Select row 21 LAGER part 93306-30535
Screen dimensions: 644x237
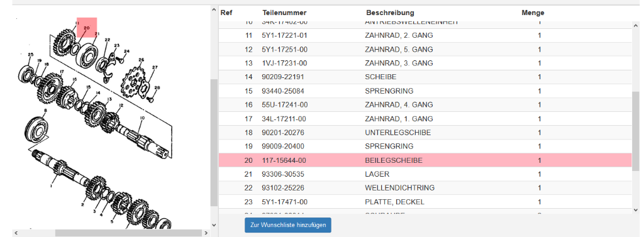(x=425, y=174)
